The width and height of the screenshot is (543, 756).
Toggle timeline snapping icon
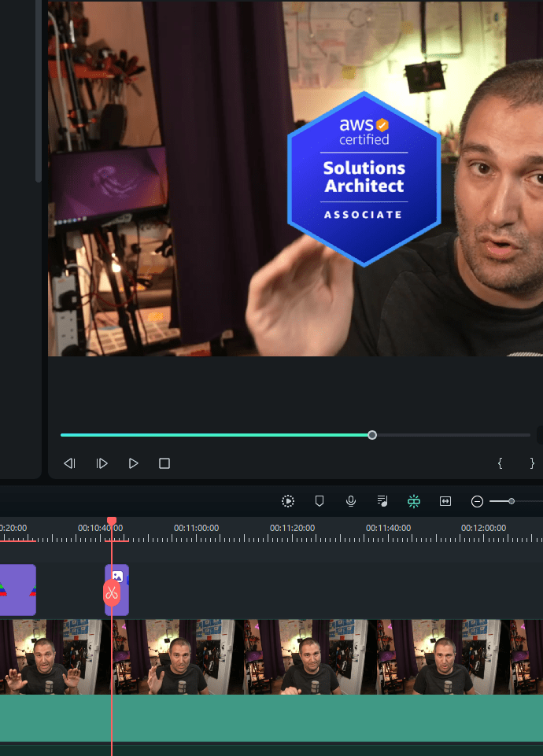pos(414,501)
